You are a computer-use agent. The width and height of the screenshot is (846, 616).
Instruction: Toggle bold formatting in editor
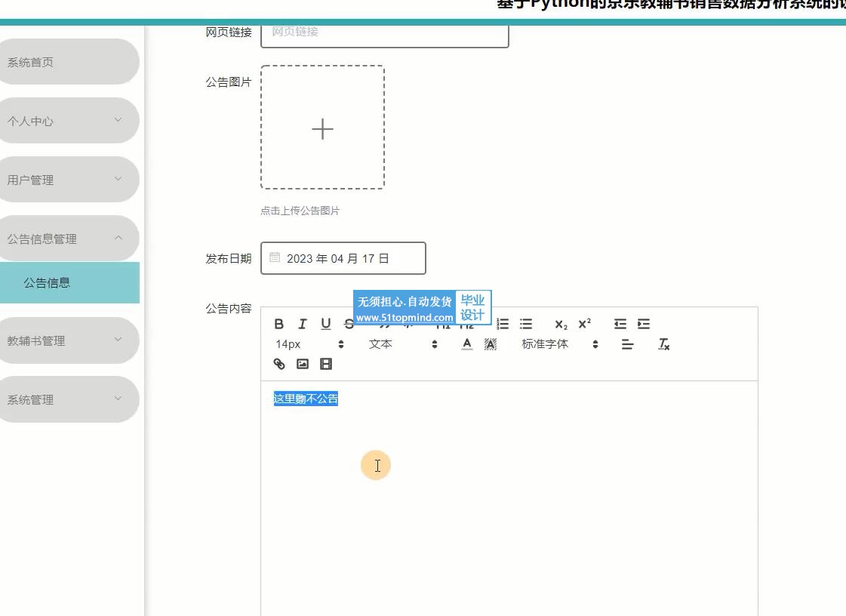click(x=279, y=324)
